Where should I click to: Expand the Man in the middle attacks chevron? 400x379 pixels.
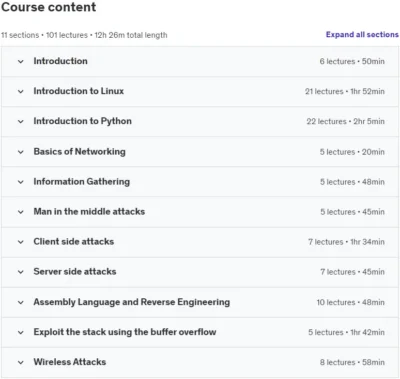pos(21,212)
